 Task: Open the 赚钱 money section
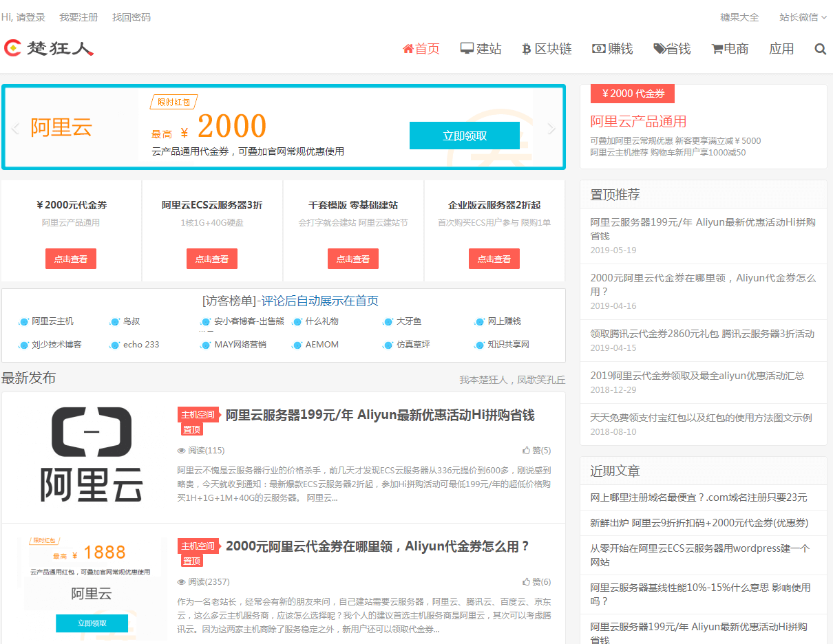point(612,49)
